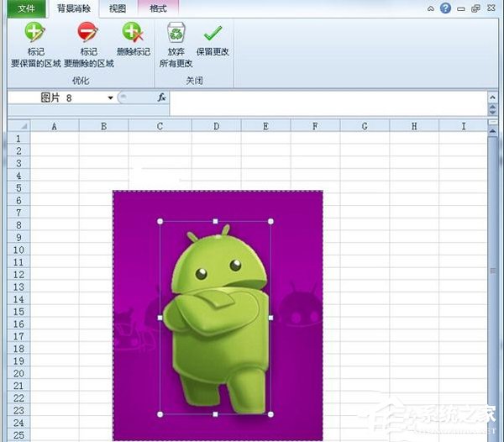
Task: Select column B header
Action: click(x=104, y=126)
